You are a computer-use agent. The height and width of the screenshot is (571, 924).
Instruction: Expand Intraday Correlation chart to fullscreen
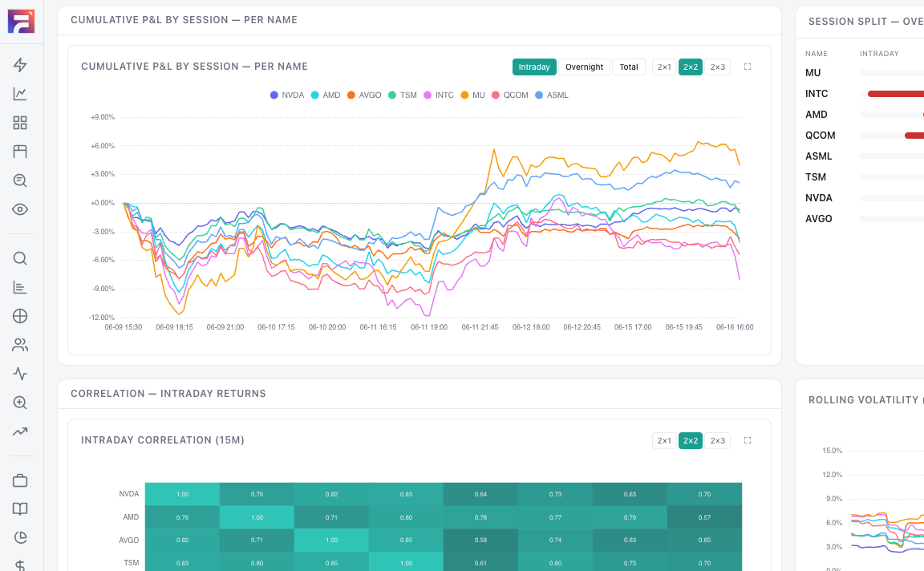748,440
